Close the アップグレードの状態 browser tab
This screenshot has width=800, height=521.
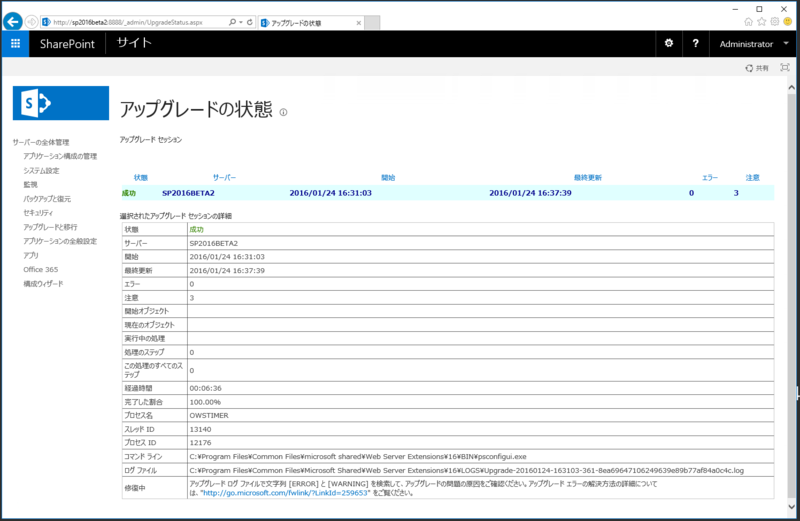(x=359, y=23)
